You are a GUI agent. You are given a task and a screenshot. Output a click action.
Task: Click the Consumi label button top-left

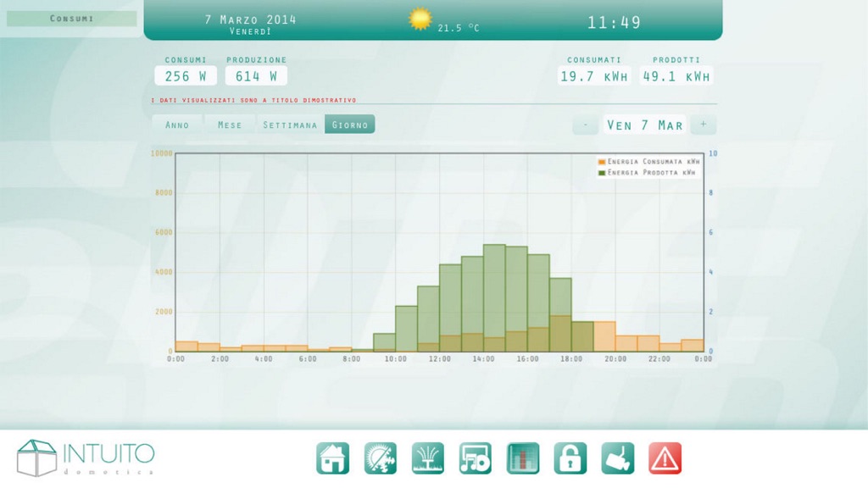(x=71, y=19)
